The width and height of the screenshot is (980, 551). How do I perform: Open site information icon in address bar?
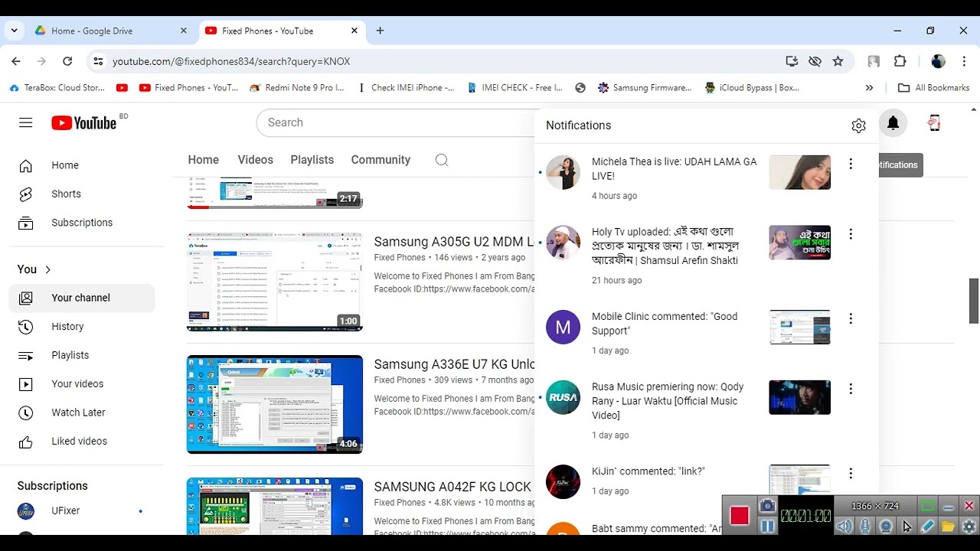96,61
